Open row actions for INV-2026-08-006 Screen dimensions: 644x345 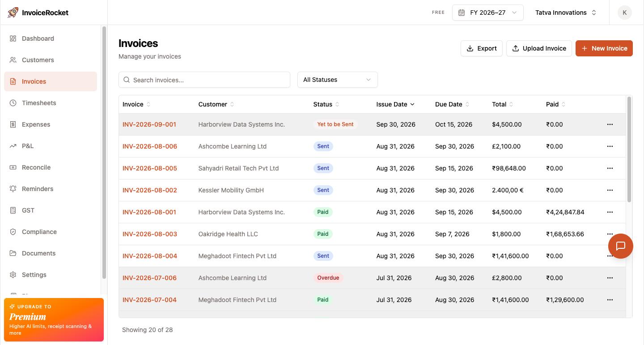point(610,146)
